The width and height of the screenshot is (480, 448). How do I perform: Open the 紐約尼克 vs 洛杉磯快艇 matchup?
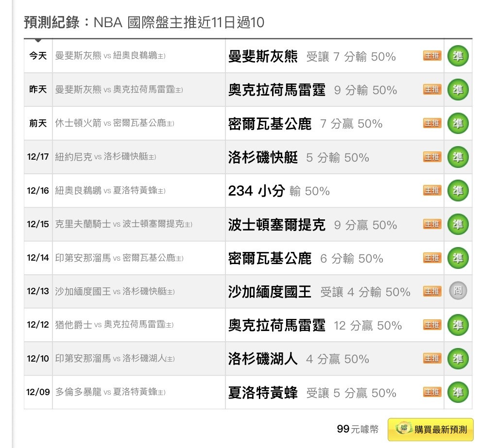pyautogui.click(x=105, y=157)
